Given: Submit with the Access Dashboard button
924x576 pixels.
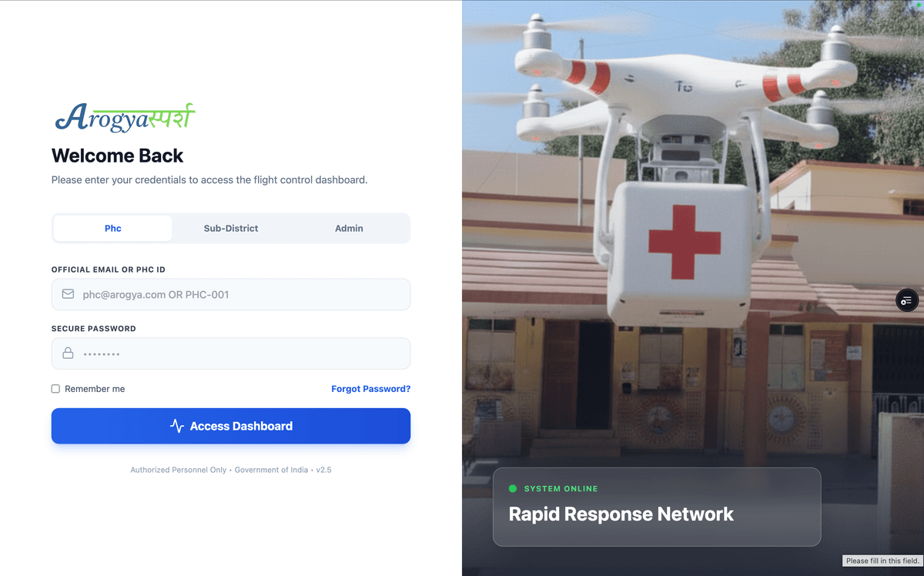Looking at the screenshot, I should click(231, 426).
